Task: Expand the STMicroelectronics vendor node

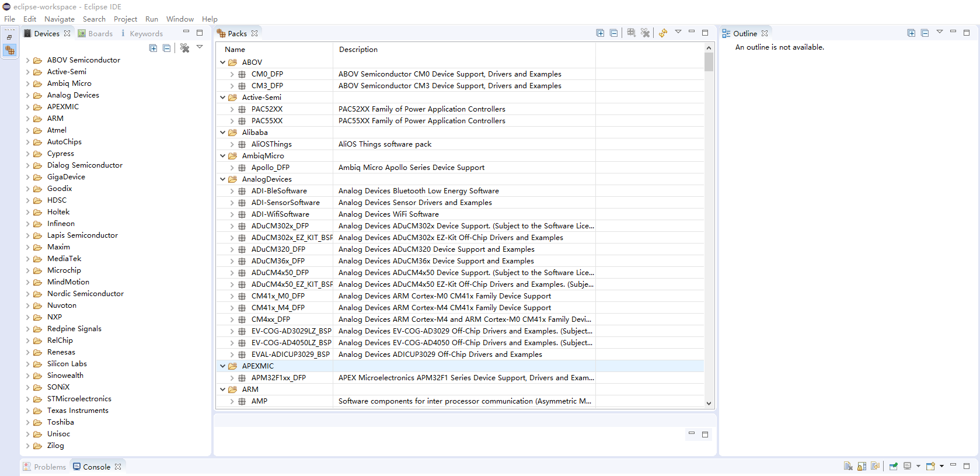Action: (27, 399)
